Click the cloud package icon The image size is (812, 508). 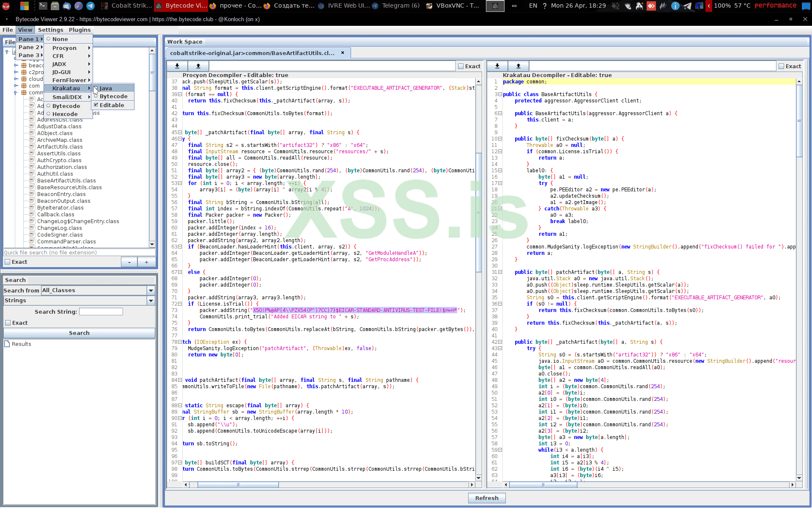point(24,79)
